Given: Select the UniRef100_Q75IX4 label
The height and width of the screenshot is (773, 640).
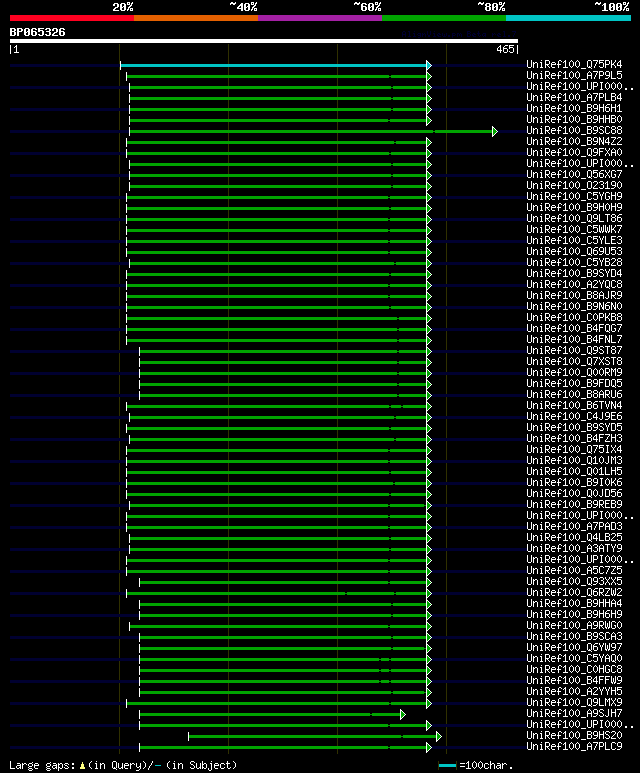Looking at the screenshot, I should tap(574, 450).
